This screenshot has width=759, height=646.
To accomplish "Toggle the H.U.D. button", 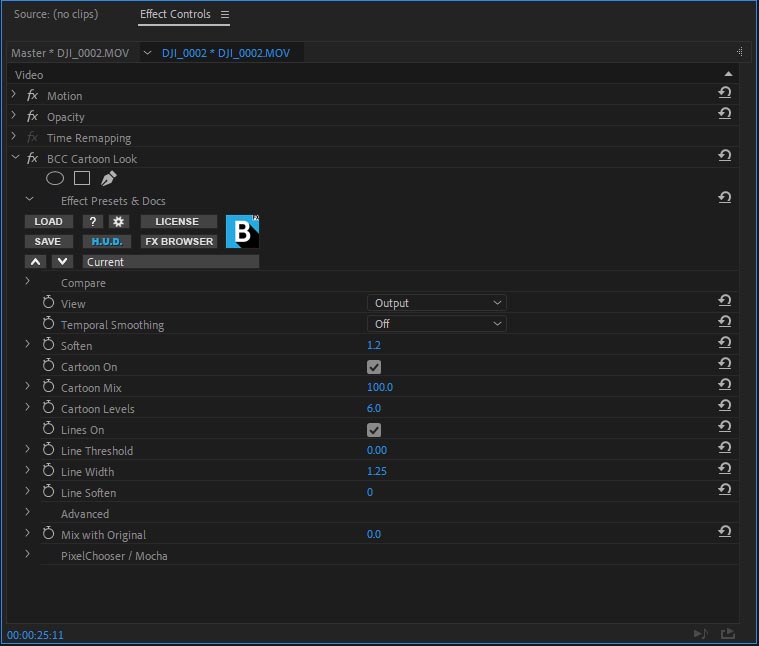I will 106,241.
